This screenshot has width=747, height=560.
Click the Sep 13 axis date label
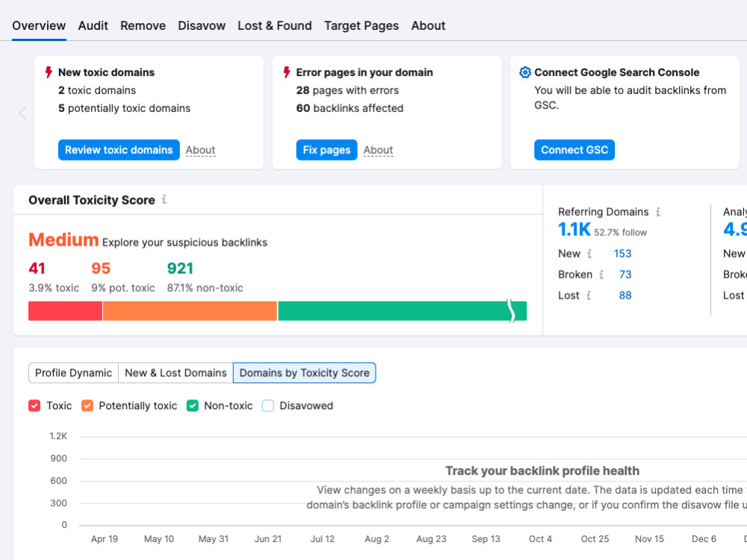pos(486,538)
